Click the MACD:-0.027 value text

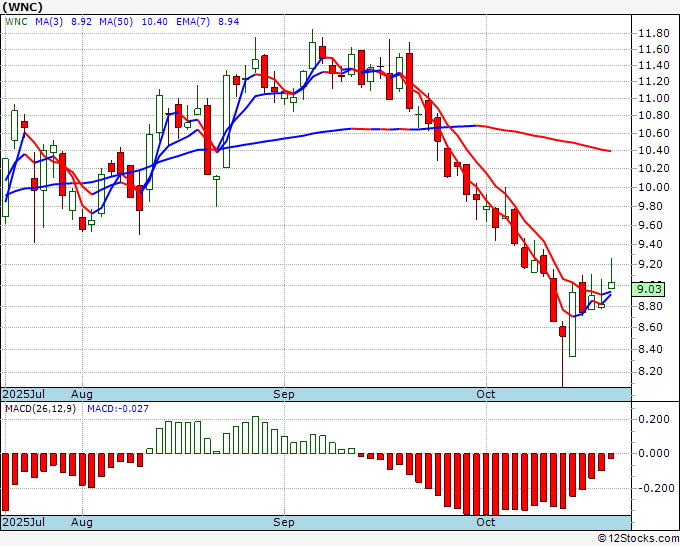click(x=118, y=409)
